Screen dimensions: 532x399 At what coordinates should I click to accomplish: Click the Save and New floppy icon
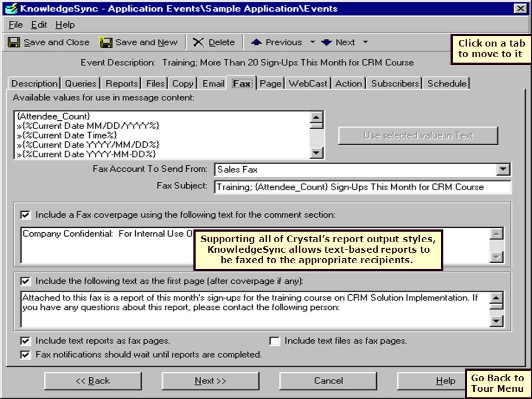coord(105,43)
